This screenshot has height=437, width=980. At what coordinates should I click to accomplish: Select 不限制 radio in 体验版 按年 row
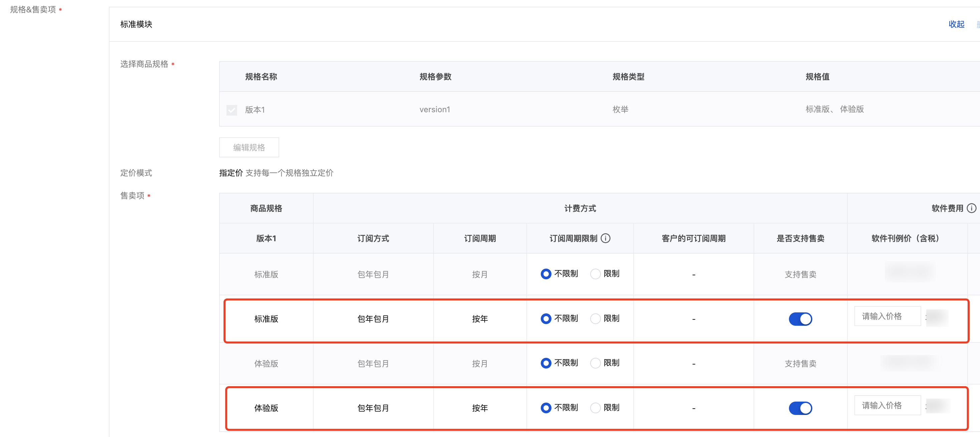(546, 408)
